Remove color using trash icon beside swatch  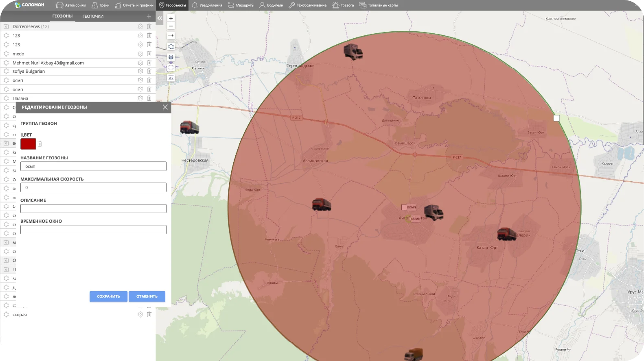click(40, 144)
